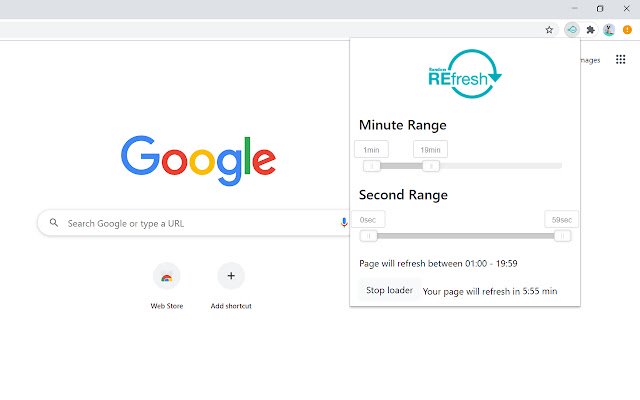Image resolution: width=640 pixels, height=400 pixels.
Task: Click the 1min value box
Action: coord(371,149)
